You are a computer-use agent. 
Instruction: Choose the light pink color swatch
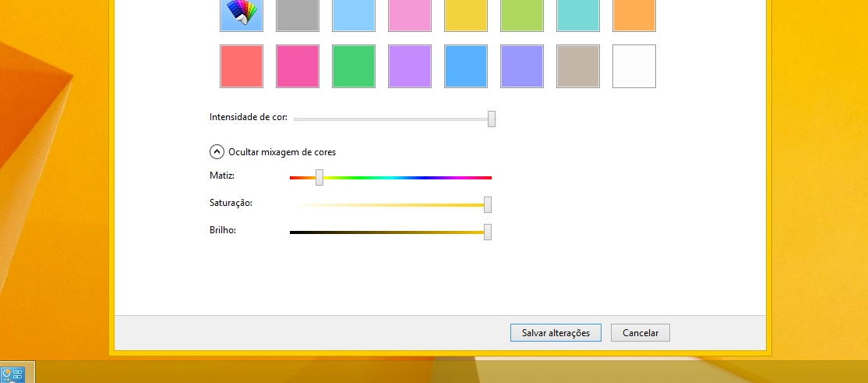coord(410,15)
